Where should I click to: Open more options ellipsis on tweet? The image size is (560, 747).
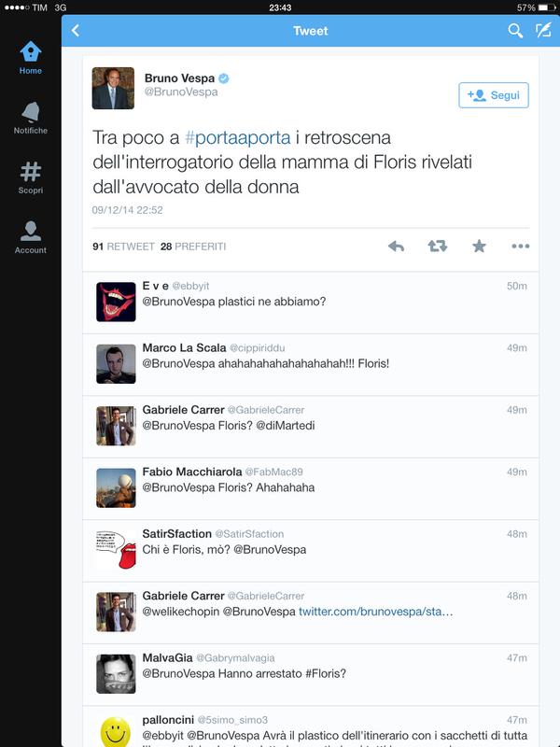(x=521, y=246)
